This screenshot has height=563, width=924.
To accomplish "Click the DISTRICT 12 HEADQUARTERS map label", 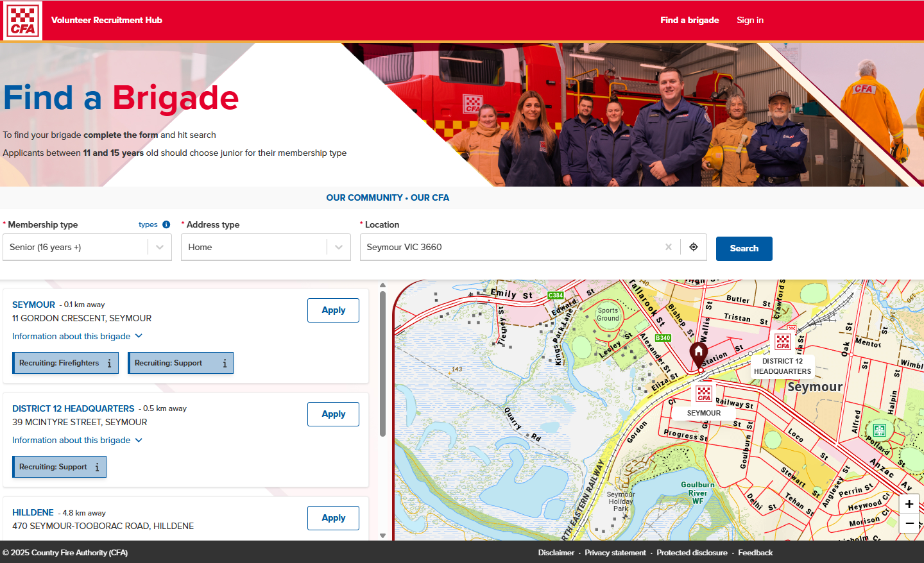I will pos(783,366).
